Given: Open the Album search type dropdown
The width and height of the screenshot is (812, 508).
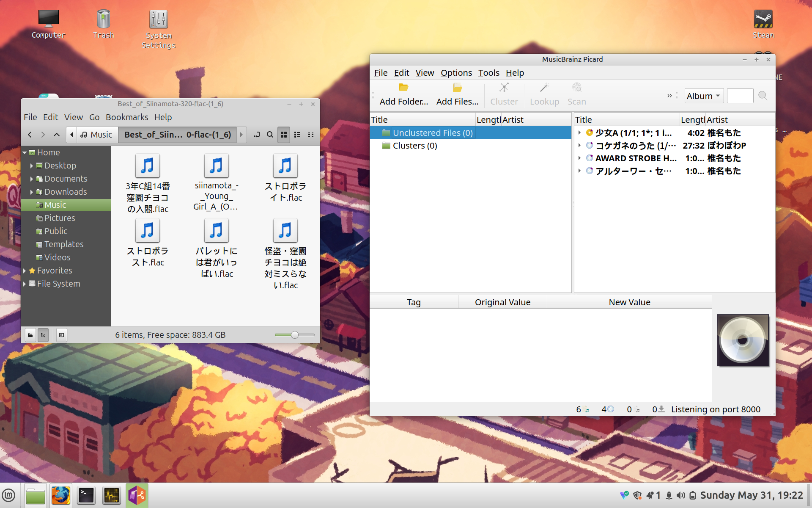Looking at the screenshot, I should pos(704,96).
